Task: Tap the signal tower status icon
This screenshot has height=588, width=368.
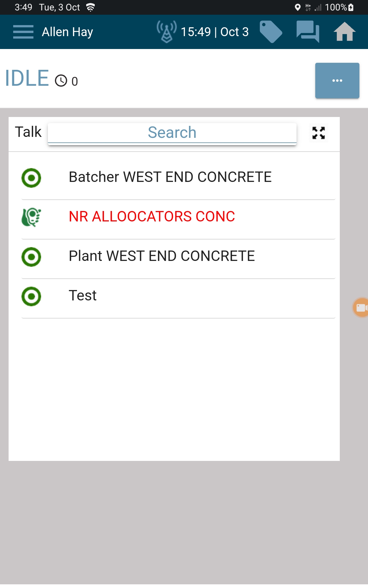Action: pos(167,32)
